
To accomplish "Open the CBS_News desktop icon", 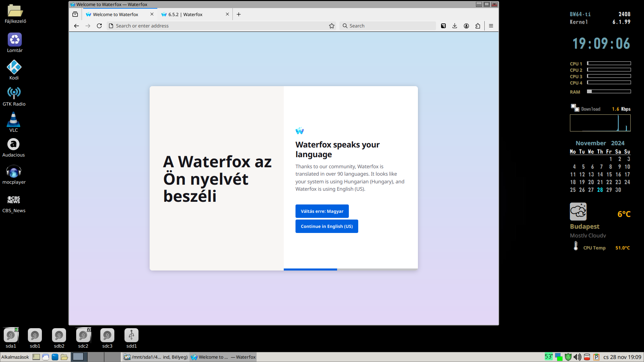I will [14, 203].
